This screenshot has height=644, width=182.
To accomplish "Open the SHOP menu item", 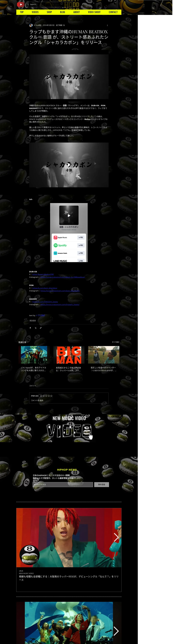I will click(x=49, y=12).
